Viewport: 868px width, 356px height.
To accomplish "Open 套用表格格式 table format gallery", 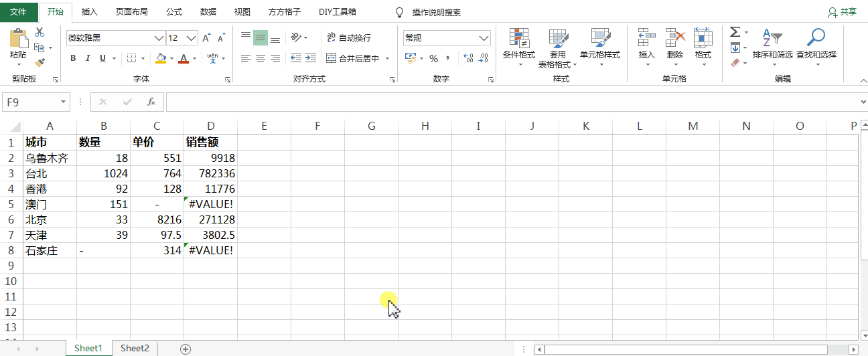I will (x=557, y=49).
